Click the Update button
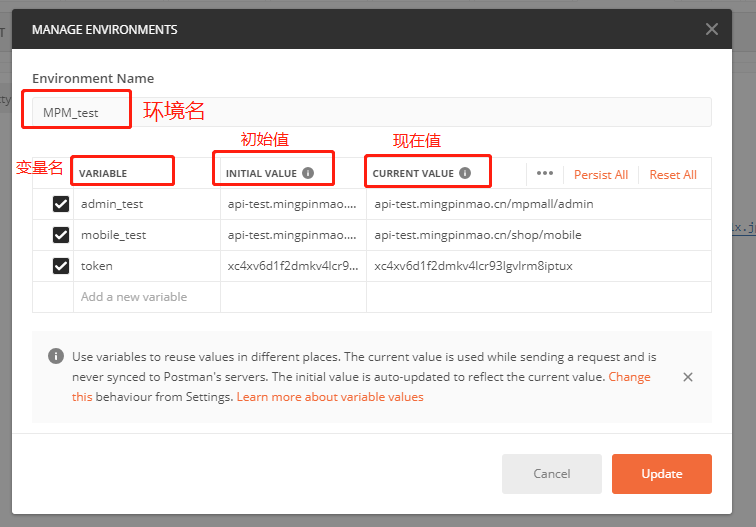The height and width of the screenshot is (527, 756). [x=662, y=474]
